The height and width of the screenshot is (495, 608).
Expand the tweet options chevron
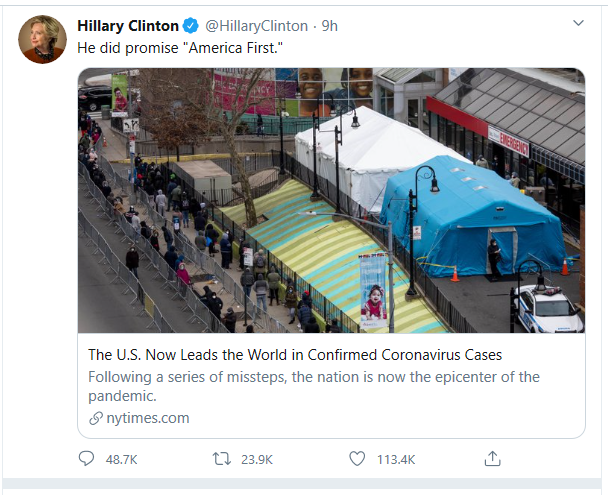pos(577,23)
